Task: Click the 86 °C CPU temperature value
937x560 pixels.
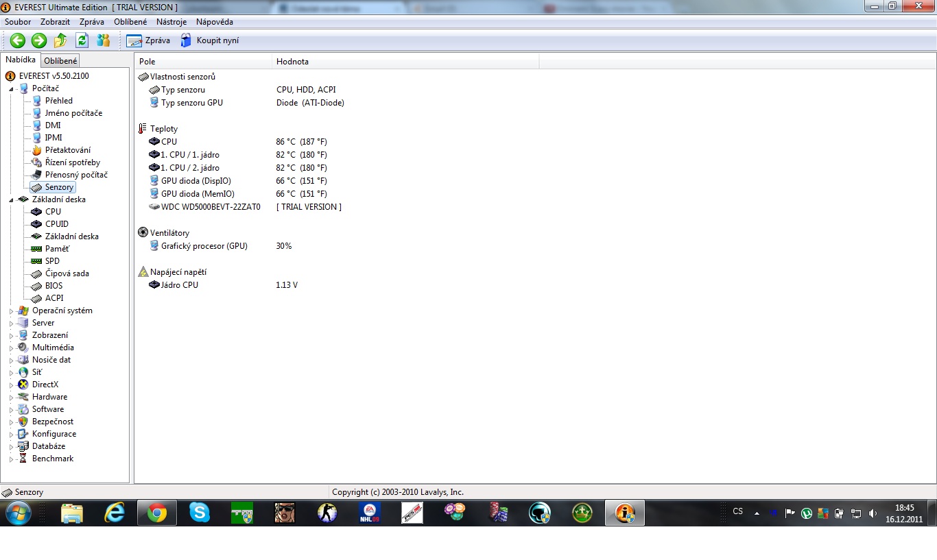Action: [302, 142]
